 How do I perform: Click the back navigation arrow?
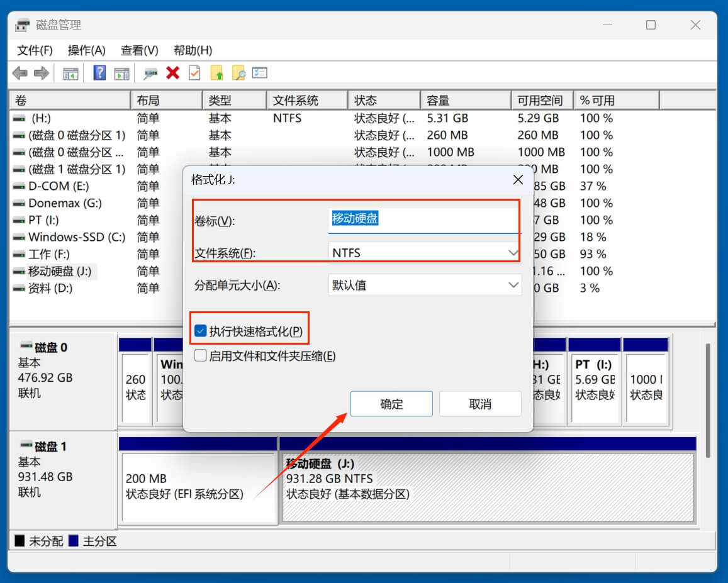pyautogui.click(x=20, y=73)
